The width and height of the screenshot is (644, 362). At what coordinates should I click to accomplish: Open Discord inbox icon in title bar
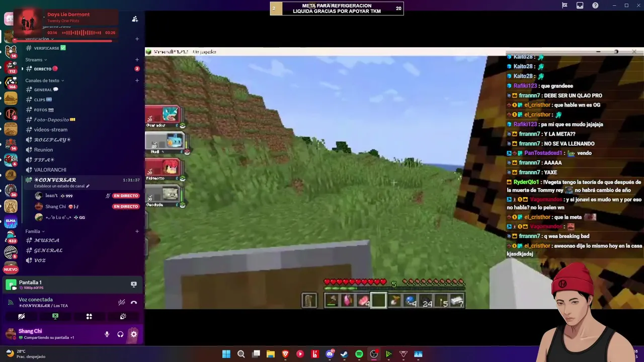tap(580, 6)
